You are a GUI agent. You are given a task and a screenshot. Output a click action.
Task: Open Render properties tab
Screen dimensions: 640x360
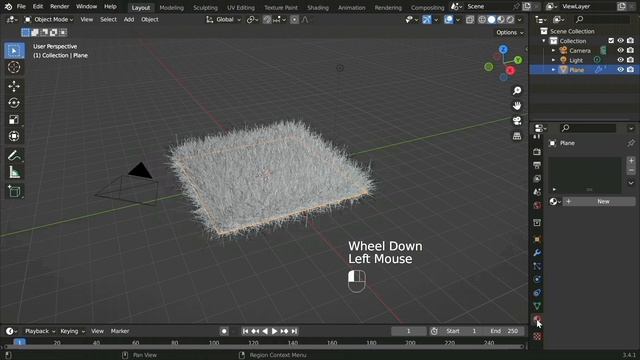pos(537,152)
